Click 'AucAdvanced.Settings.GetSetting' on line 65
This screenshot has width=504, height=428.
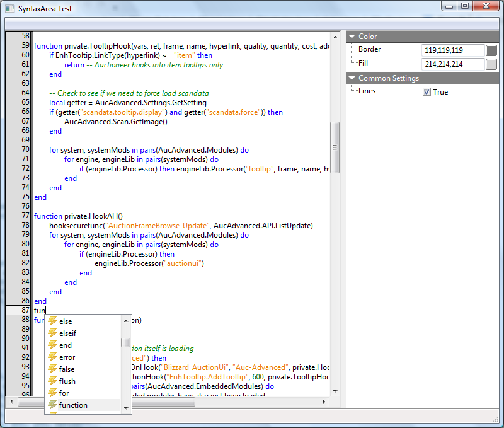151,103
